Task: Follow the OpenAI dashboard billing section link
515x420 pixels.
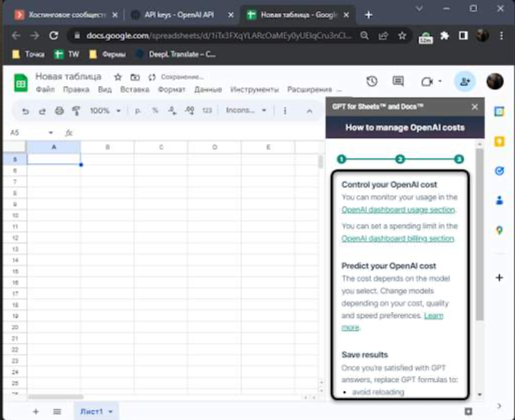Action: click(398, 238)
